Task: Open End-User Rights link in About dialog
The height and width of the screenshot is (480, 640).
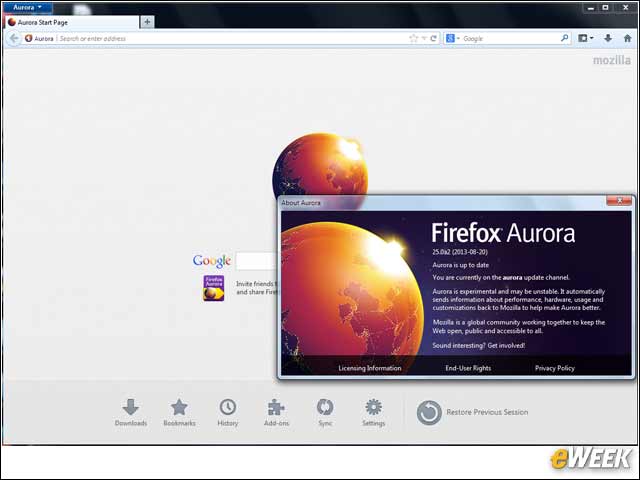Action: [x=468, y=368]
